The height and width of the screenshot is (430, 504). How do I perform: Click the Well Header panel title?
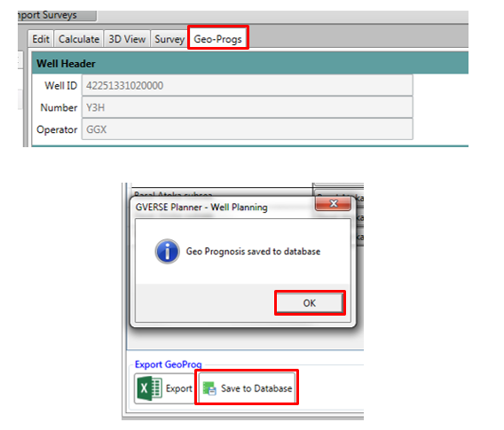pos(66,64)
